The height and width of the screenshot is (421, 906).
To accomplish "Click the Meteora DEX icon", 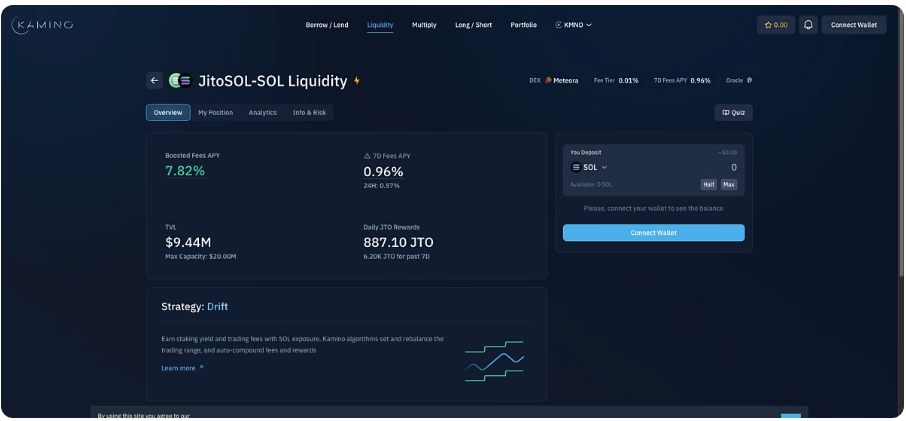I will click(x=548, y=81).
